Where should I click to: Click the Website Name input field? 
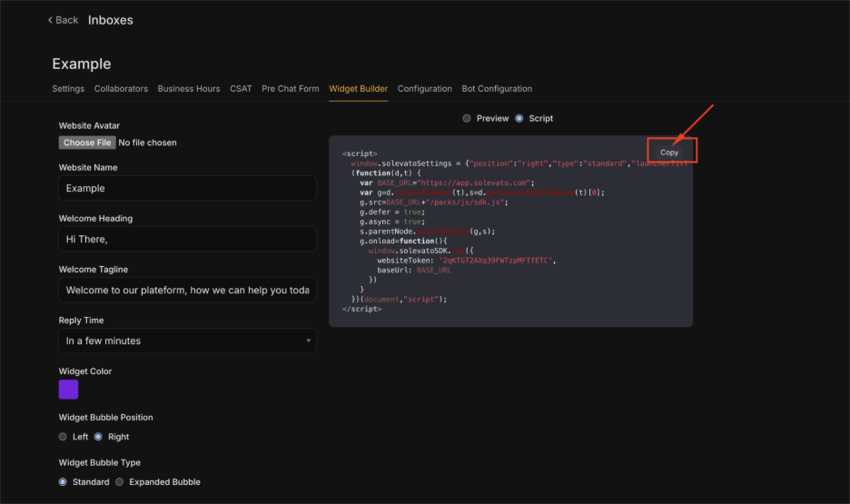pos(187,188)
